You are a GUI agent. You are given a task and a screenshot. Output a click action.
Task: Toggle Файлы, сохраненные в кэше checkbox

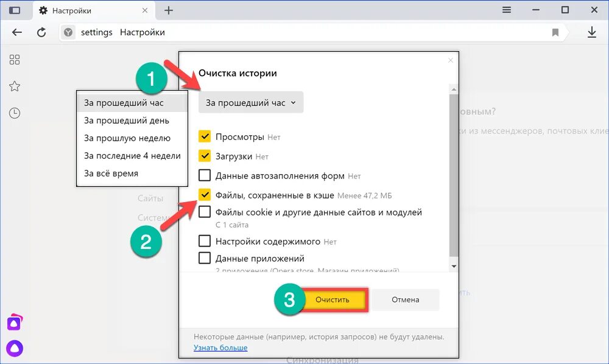(x=205, y=195)
